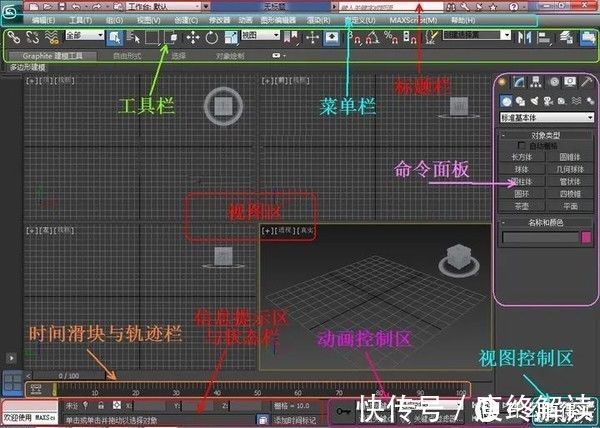Switch to the Hierarchy command panel tab
The width and height of the screenshot is (600, 428).
pyautogui.click(x=536, y=81)
